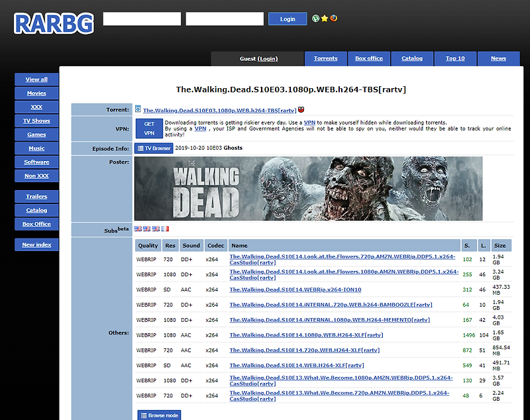Open S10E14 Look.at.the.Flowers 720p AMZN link
This screenshot has height=420, width=530.
pos(343,260)
